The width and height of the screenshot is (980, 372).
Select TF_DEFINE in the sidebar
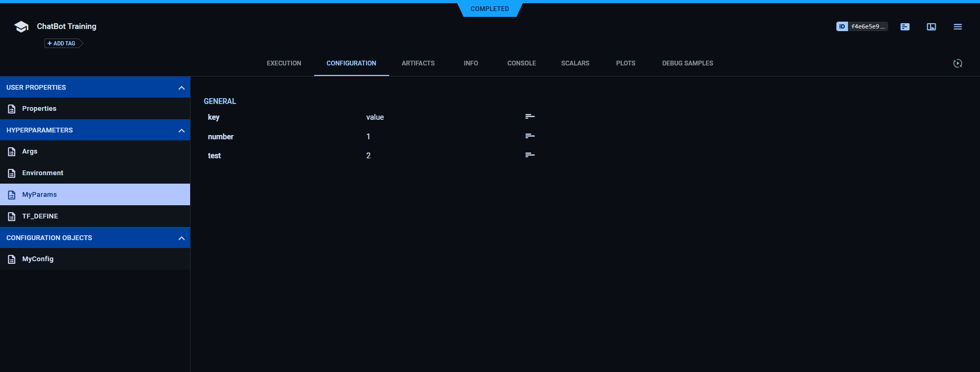[x=40, y=216]
